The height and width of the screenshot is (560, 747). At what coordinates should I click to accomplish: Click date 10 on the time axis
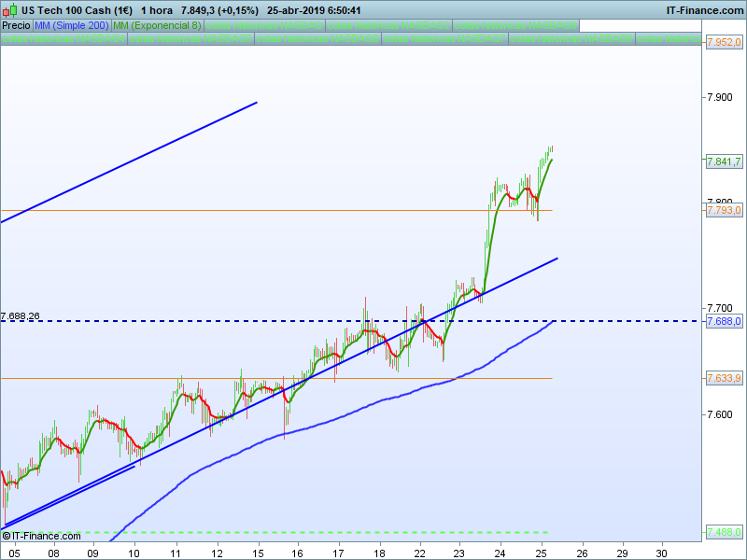pos(134,553)
